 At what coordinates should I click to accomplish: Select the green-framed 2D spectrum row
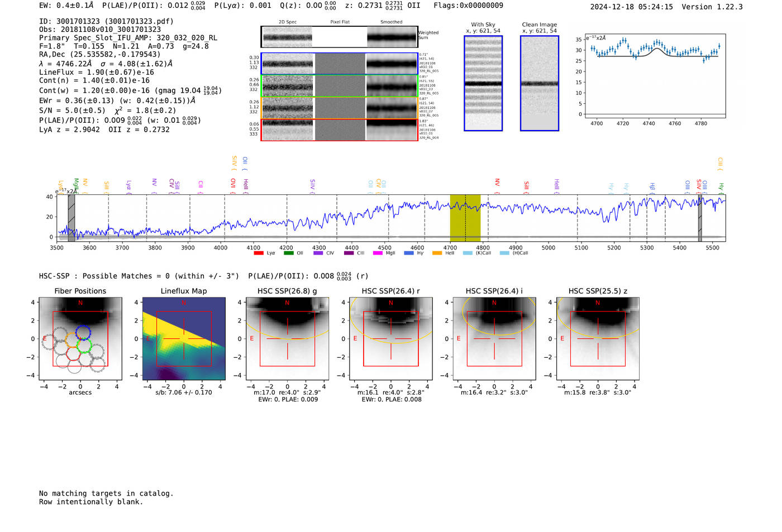click(x=340, y=86)
